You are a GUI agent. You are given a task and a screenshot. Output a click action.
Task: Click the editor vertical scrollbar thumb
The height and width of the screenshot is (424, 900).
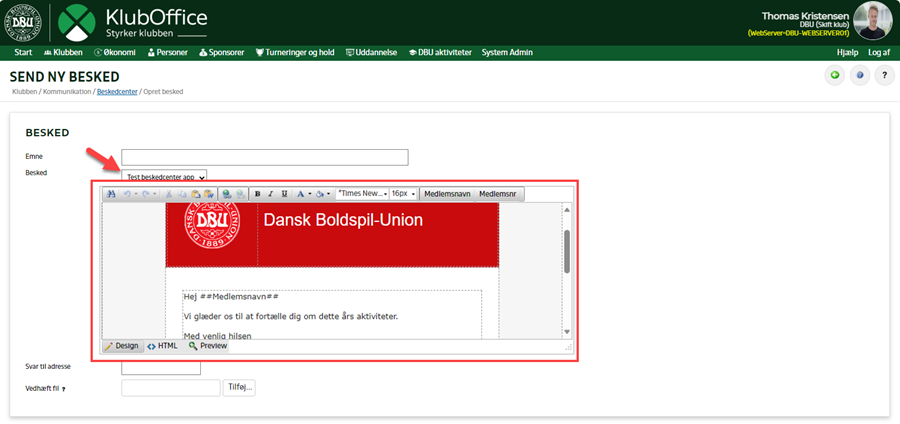[567, 251]
